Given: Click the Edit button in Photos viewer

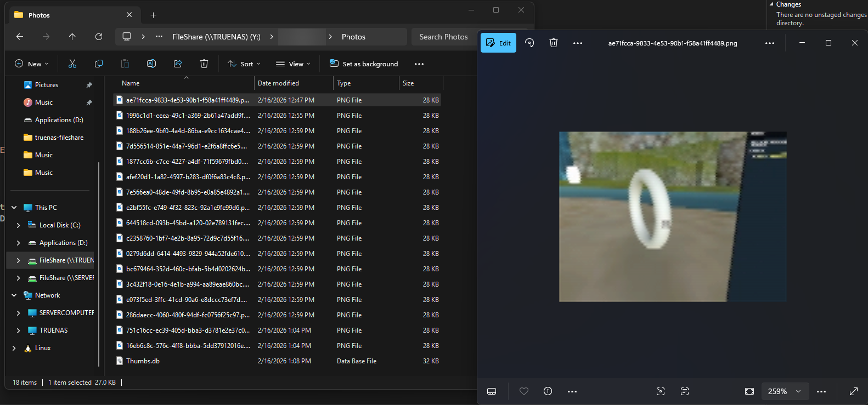Looking at the screenshot, I should [x=498, y=43].
